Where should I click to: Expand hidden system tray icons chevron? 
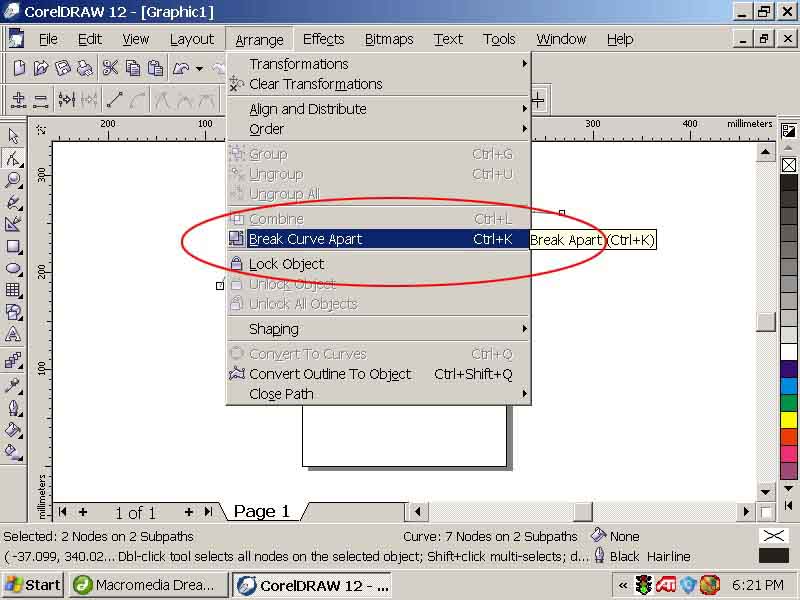click(x=622, y=585)
